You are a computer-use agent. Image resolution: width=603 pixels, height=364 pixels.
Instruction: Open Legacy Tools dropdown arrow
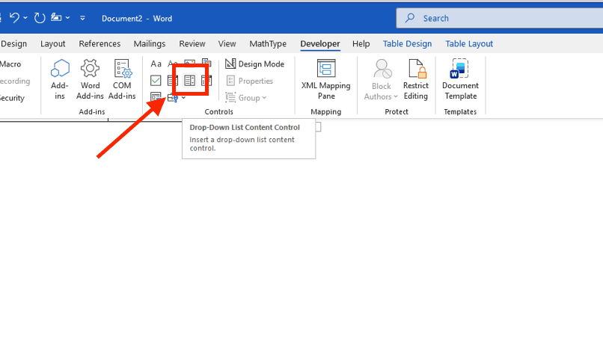coord(183,98)
